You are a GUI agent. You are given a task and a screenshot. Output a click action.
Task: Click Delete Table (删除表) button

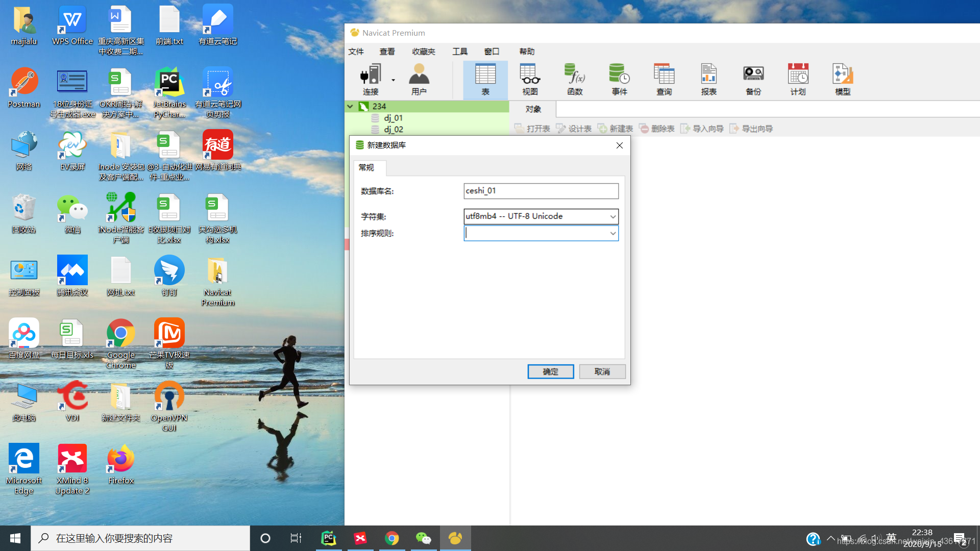(x=657, y=129)
